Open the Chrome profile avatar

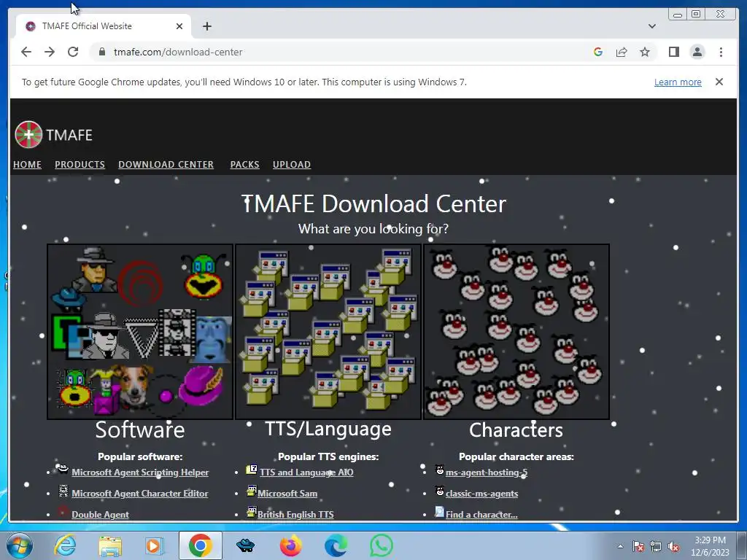tap(697, 52)
